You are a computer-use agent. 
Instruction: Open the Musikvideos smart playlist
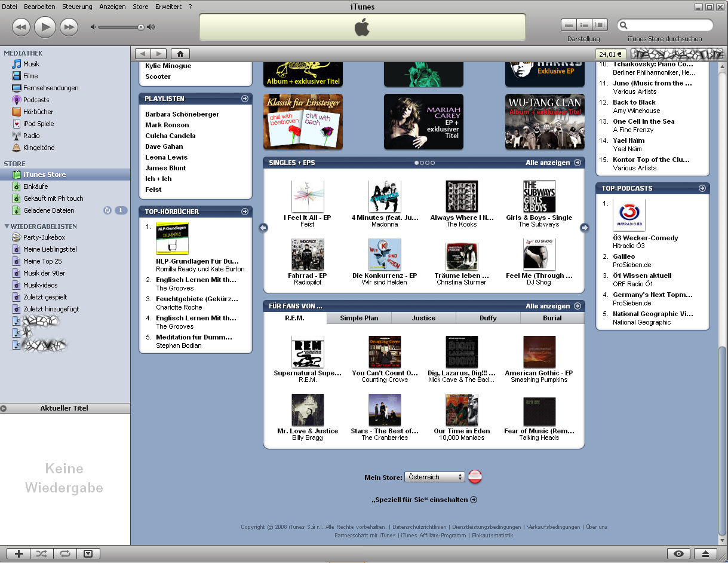tap(41, 285)
